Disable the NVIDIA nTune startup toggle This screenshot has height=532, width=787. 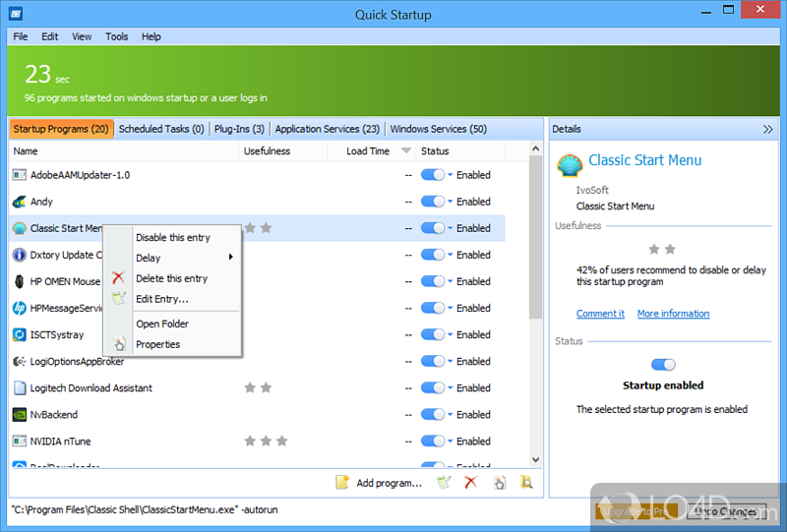(x=432, y=442)
